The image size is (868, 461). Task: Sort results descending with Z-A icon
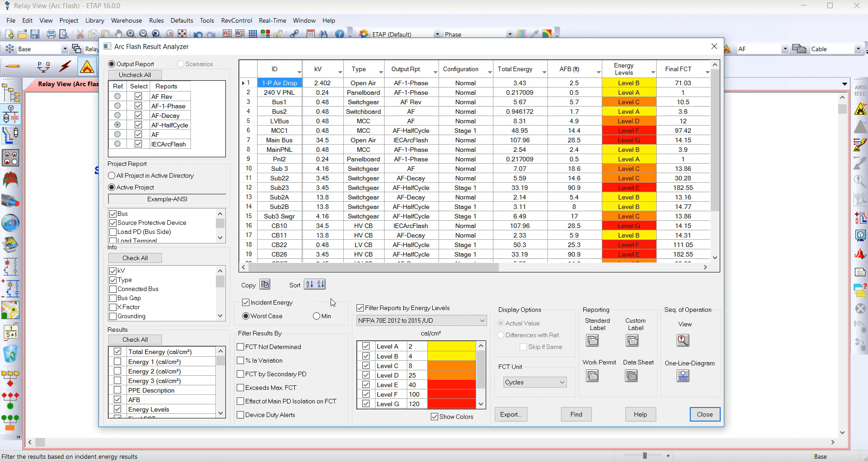pos(320,284)
